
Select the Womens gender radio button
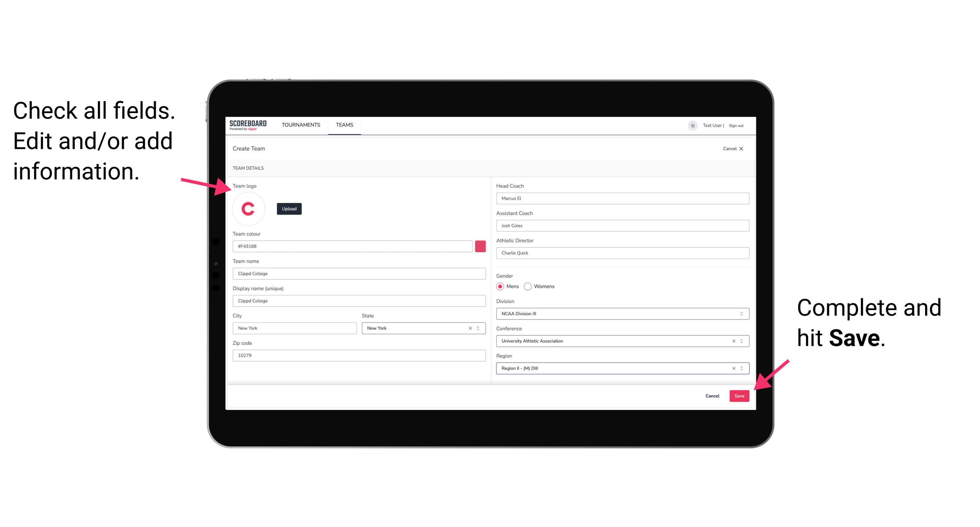click(529, 286)
